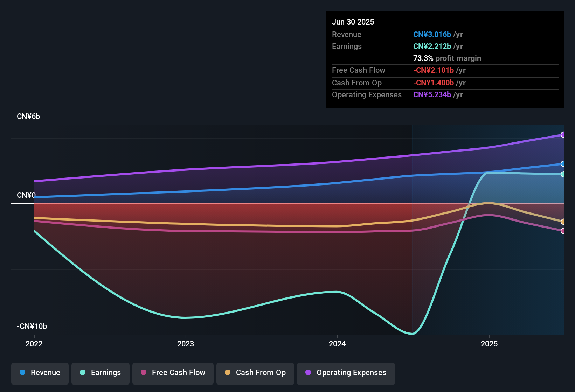
Task: Select the orange Cash From Op endpoint marker
Action: [x=563, y=222]
